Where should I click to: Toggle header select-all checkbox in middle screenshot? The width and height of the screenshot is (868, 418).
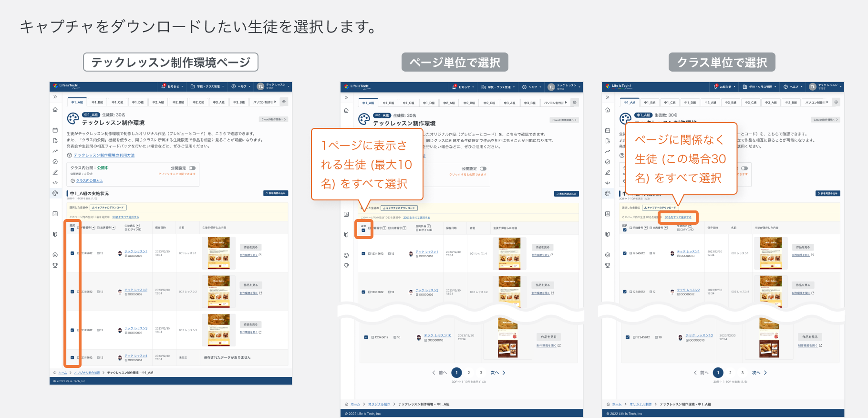click(363, 230)
